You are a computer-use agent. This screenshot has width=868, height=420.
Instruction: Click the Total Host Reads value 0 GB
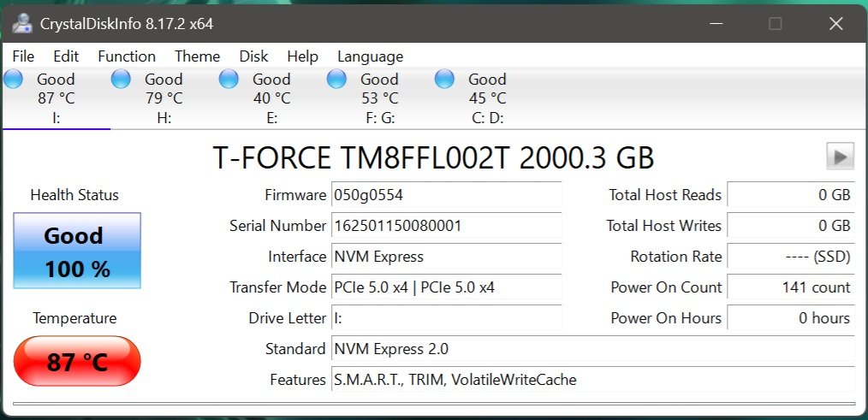791,195
